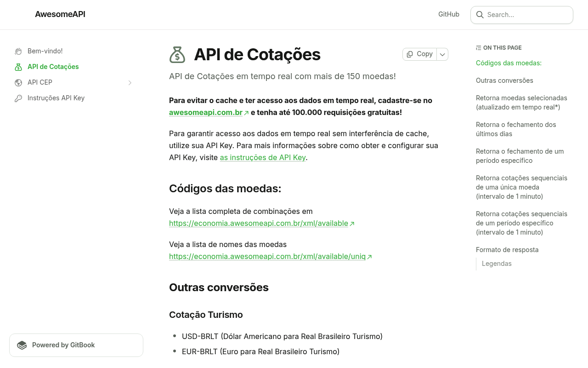
Task: Click the 'EUR-BRLT' list item text
Action: coord(260,351)
